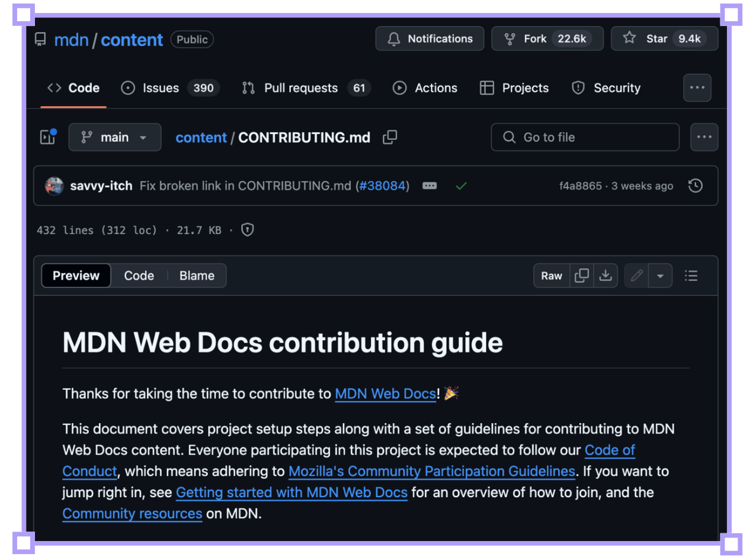Click the repository book icon
The height and width of the screenshot is (560, 756).
pyautogui.click(x=40, y=40)
